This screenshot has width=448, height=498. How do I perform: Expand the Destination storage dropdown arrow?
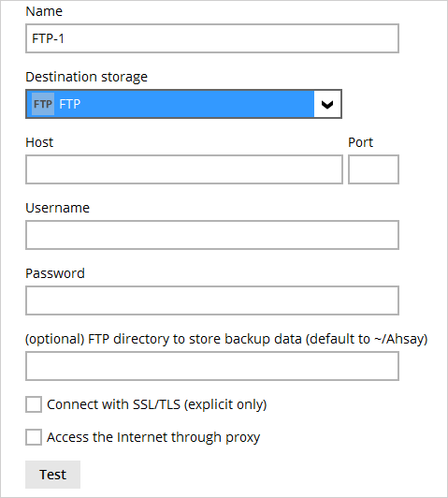coord(327,104)
